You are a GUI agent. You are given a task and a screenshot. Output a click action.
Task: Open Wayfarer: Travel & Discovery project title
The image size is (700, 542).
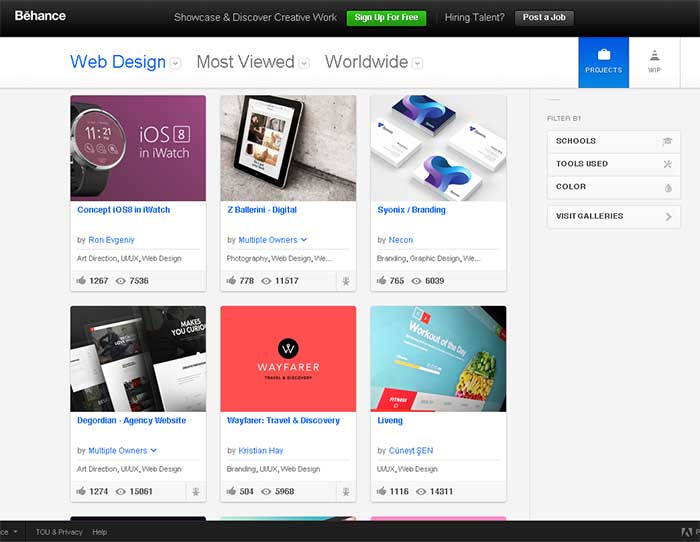283,421
